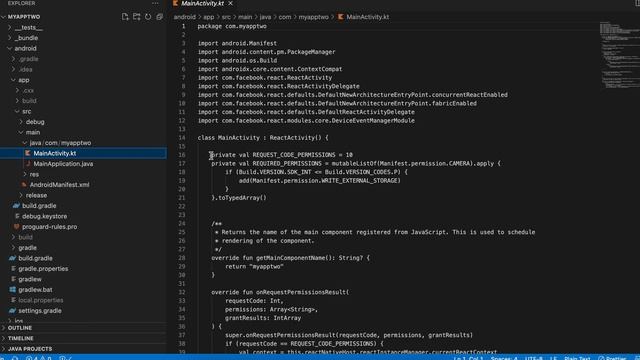The height and width of the screenshot is (360, 640).
Task: Click MainApplication.java file icon
Action: click(x=28, y=164)
